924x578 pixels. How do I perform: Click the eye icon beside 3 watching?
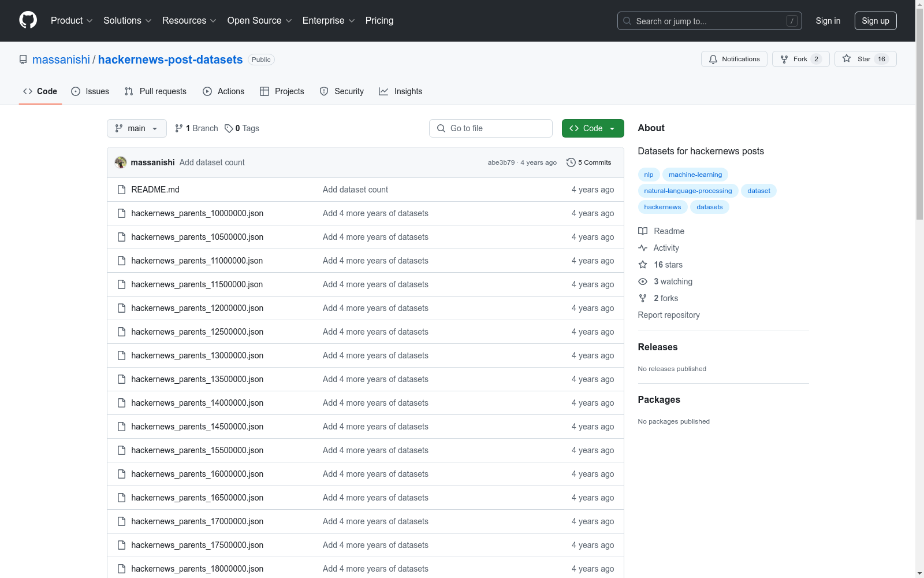(x=643, y=281)
